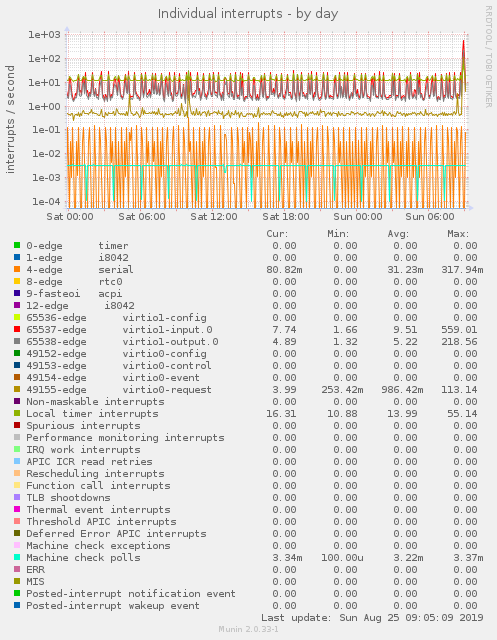The image size is (497, 640).
Task: Click the green 0-edge timer legend swatch
Action: [17, 245]
